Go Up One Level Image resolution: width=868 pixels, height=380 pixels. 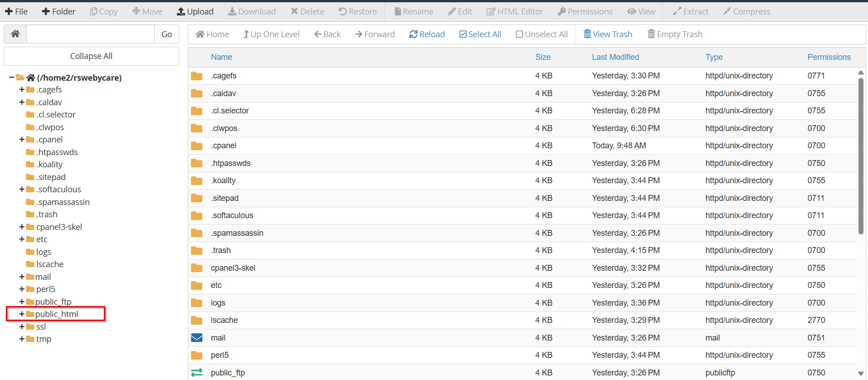(271, 34)
